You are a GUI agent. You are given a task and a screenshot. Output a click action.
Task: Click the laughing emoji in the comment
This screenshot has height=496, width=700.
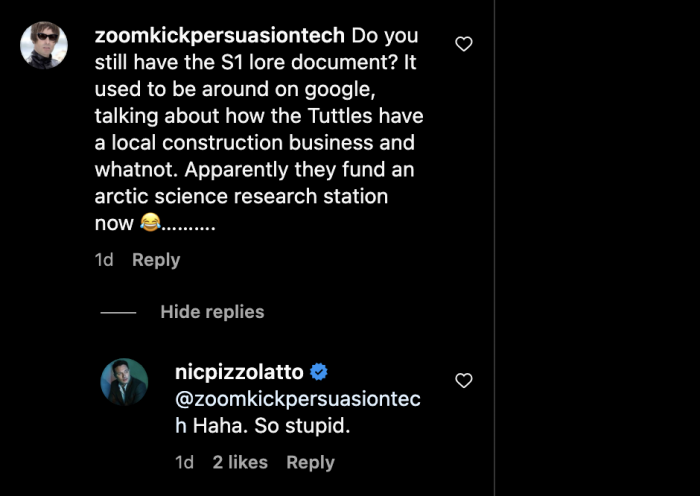(x=150, y=222)
